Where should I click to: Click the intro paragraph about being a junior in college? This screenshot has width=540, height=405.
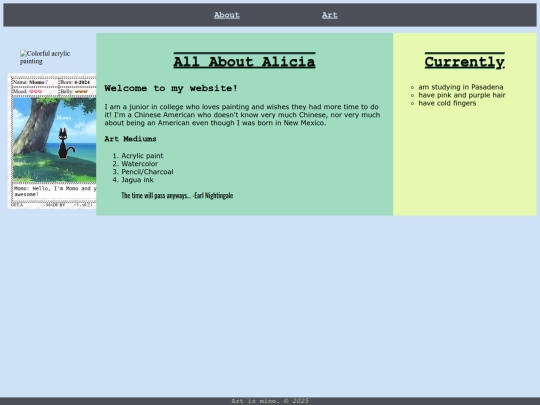[x=242, y=115]
